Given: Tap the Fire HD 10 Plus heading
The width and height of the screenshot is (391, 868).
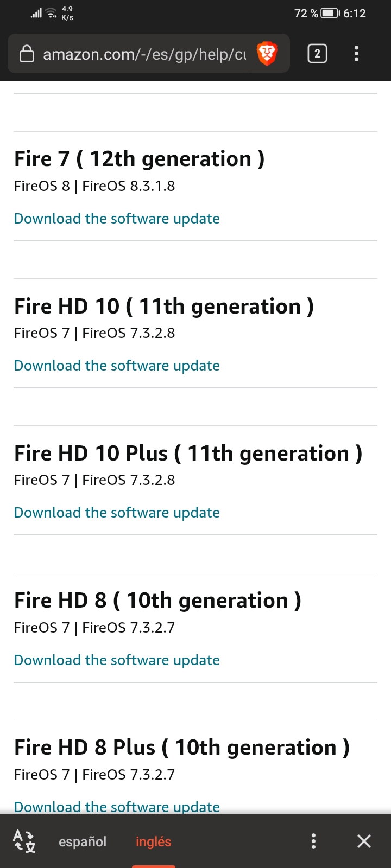Looking at the screenshot, I should pyautogui.click(x=188, y=454).
